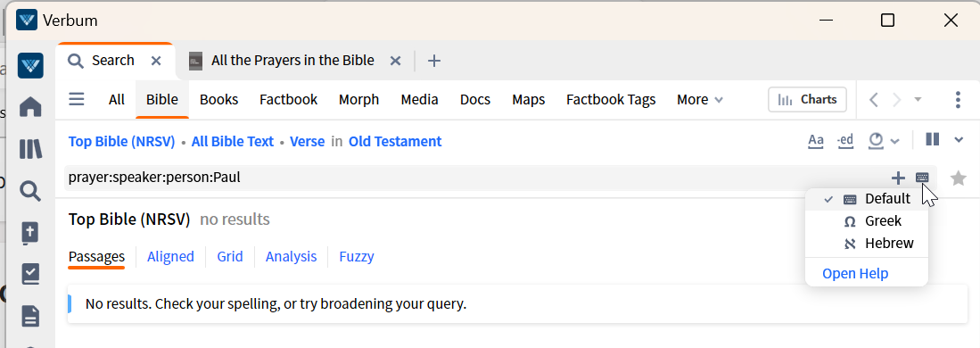The height and width of the screenshot is (348, 980).
Task: Switch to the Aligned results view
Action: pos(170,257)
